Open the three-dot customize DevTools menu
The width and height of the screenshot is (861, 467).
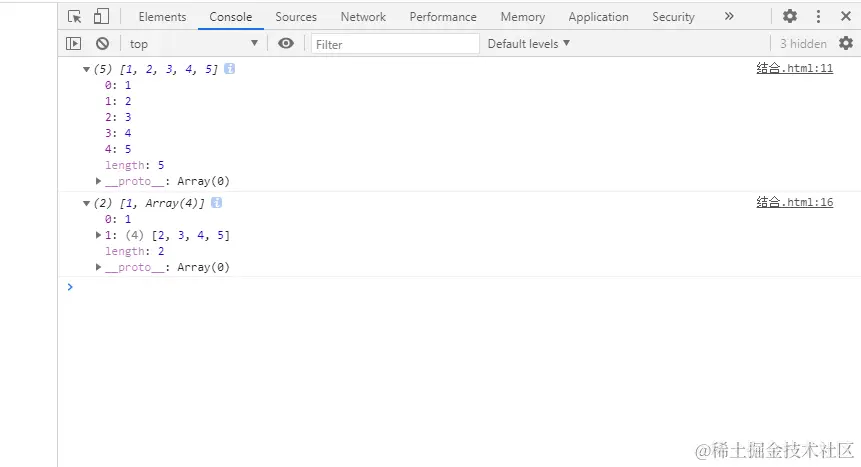tap(818, 16)
